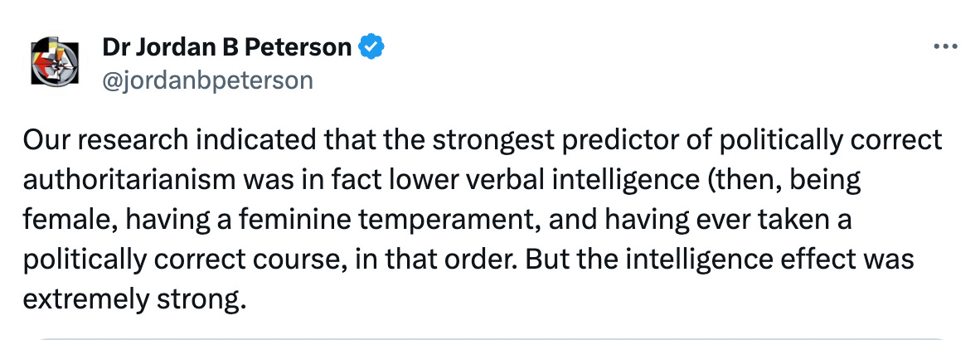Visit the @jordanbpeterson handle link
980x340 pixels.
click(x=207, y=80)
